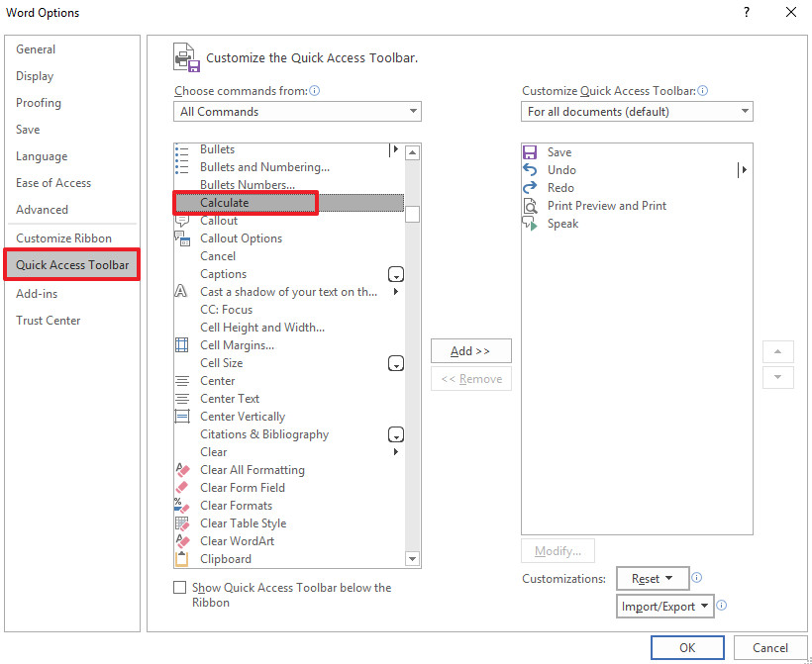Switch to the Save options category
The width and height of the screenshot is (812, 664).
[28, 130]
